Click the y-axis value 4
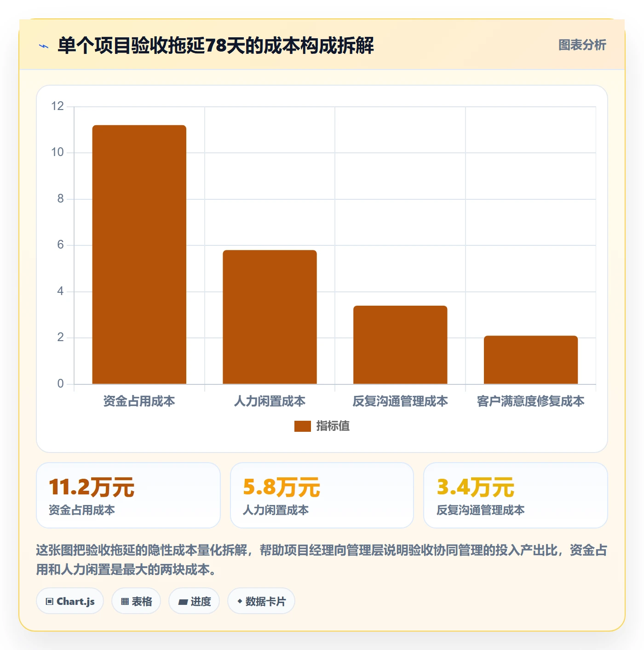The image size is (644, 650). pos(60,291)
